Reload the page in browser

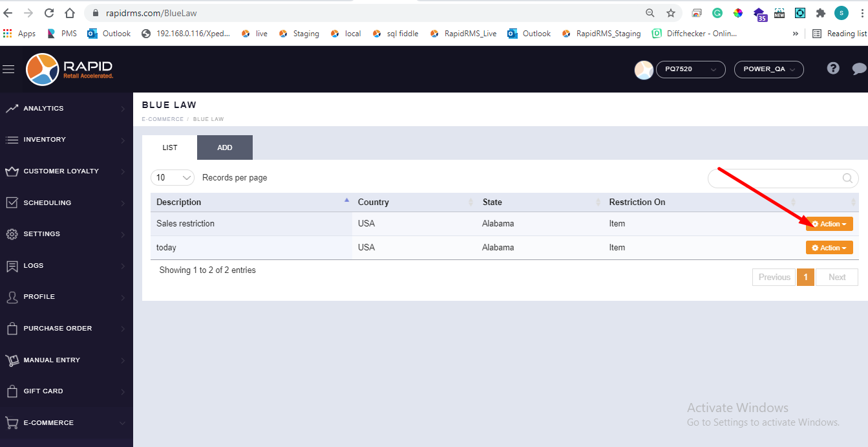click(x=49, y=13)
